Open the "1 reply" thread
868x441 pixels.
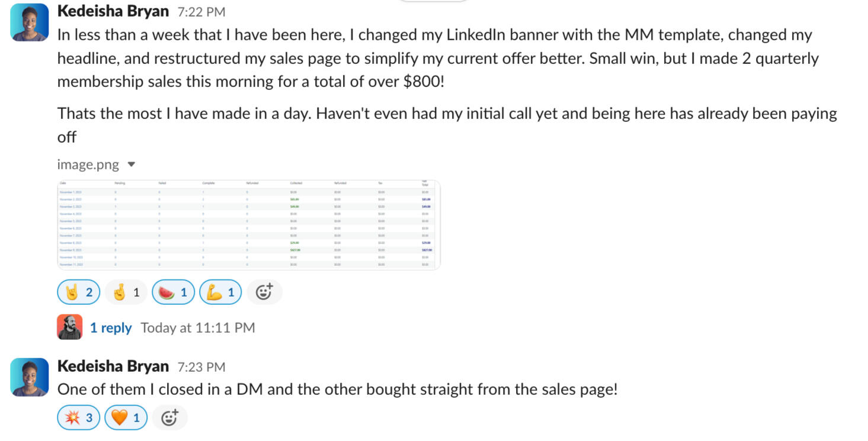click(x=111, y=328)
